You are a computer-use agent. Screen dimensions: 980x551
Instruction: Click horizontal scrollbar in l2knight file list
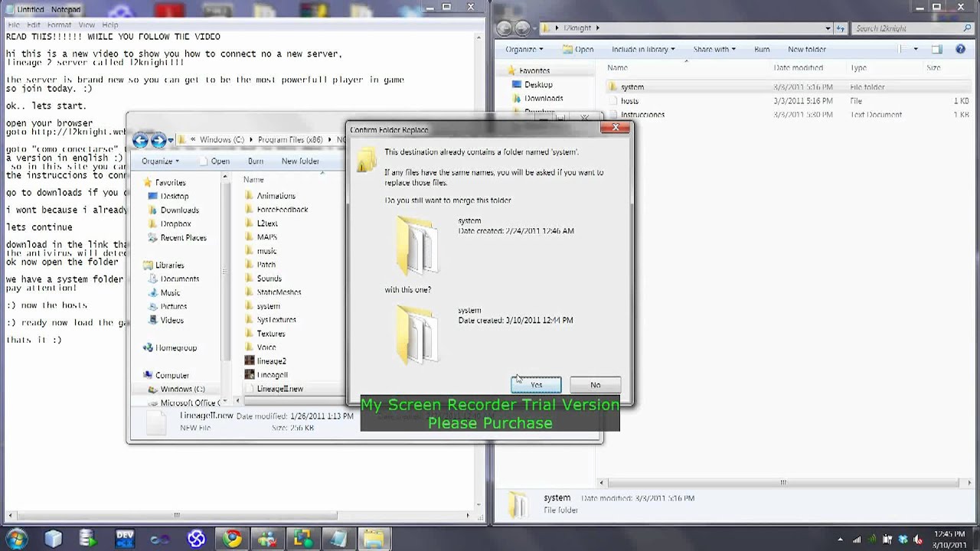coord(782,482)
